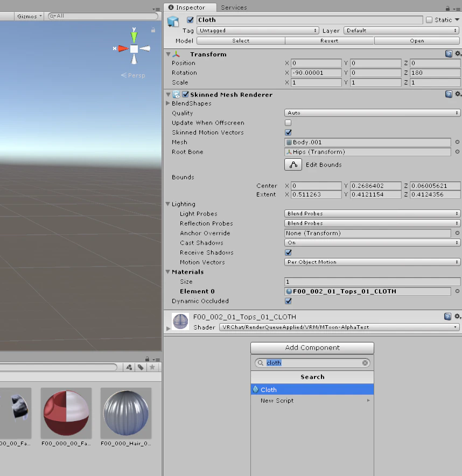Click the Mesh object picker circle

[x=457, y=142]
